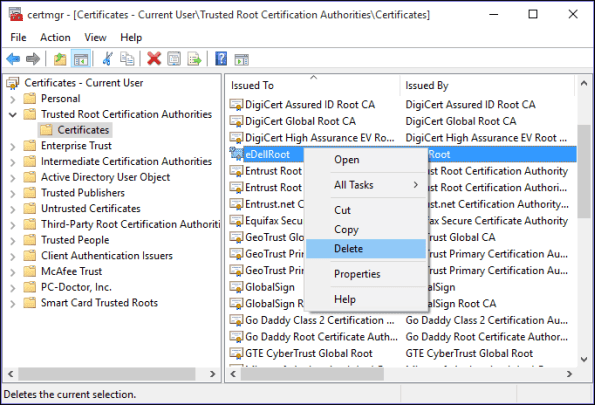Expand the Smart Card Trusted Roots node

(13, 303)
